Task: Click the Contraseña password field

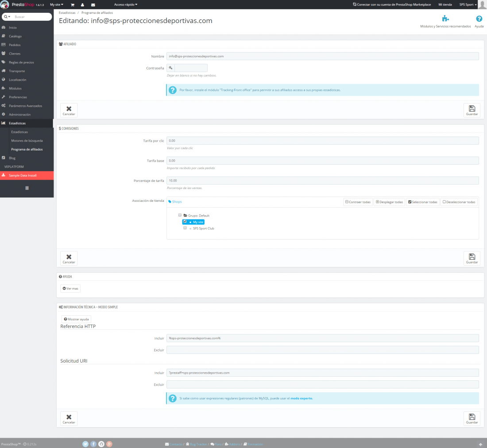Action: [x=191, y=68]
